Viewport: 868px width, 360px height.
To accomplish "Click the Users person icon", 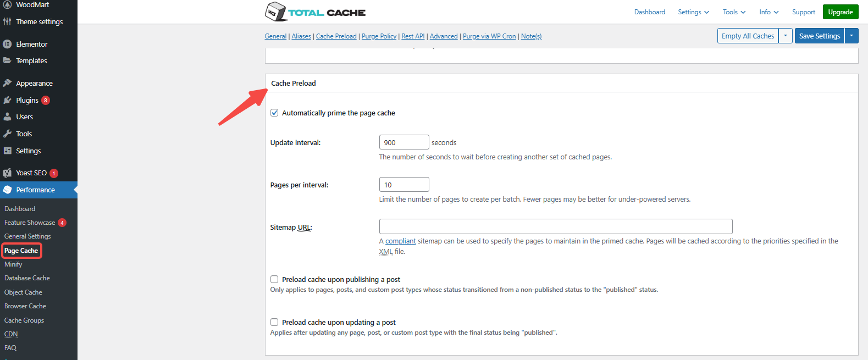I will (x=7, y=117).
